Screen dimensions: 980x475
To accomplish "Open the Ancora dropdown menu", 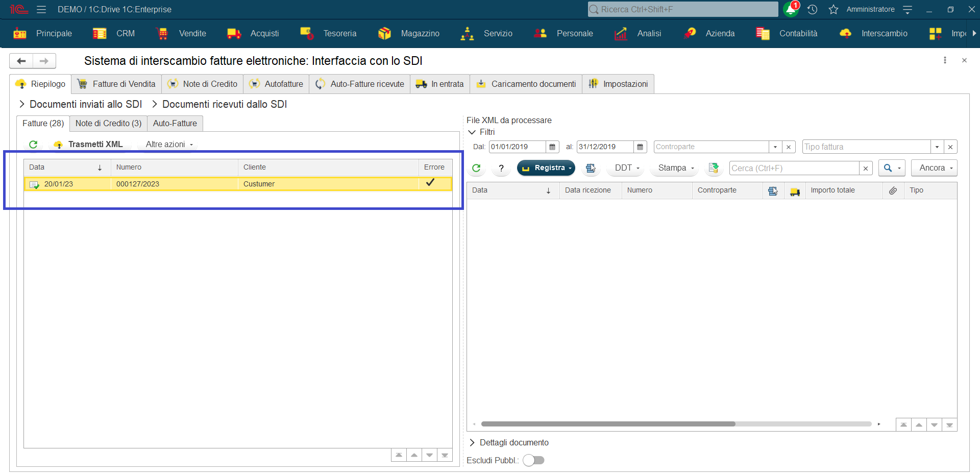I will [934, 168].
